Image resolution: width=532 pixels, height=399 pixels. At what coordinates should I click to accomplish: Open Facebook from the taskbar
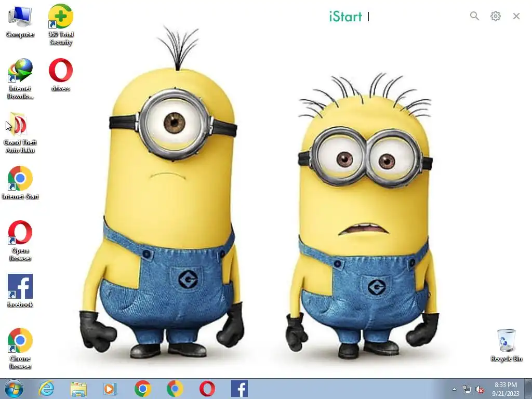point(240,389)
